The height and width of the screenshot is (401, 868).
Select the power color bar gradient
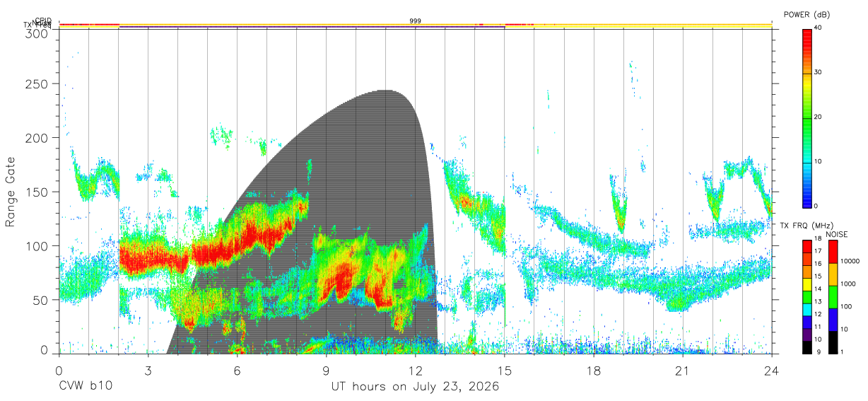807,117
